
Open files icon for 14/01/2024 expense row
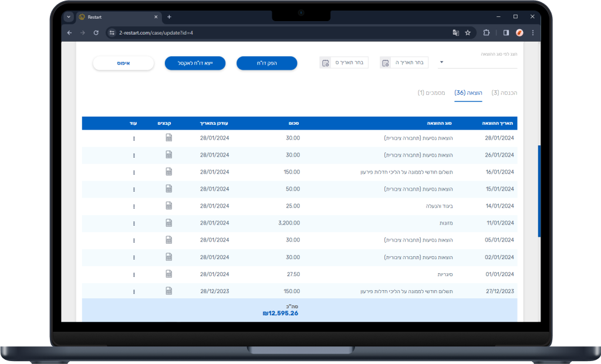168,206
